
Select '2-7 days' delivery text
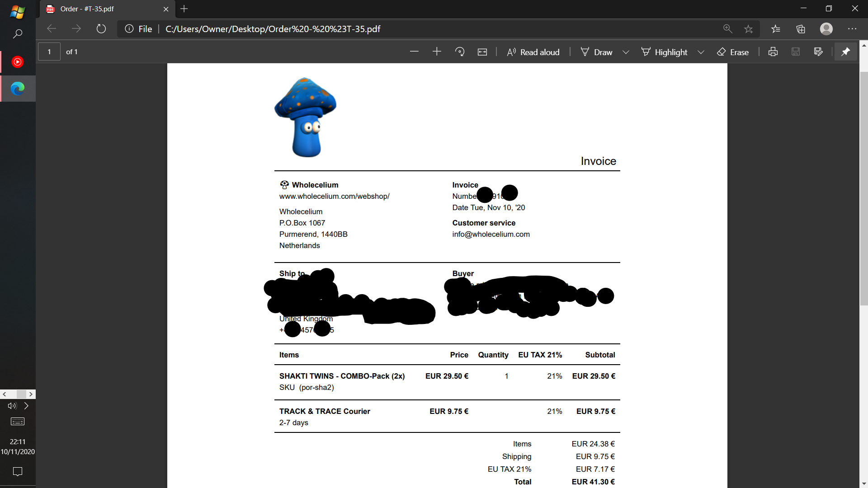[294, 422]
